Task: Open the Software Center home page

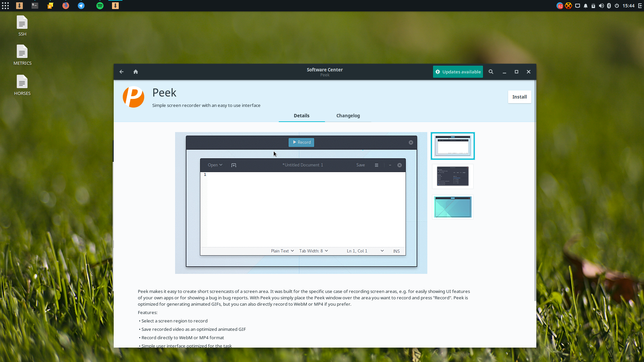Action: (x=136, y=72)
